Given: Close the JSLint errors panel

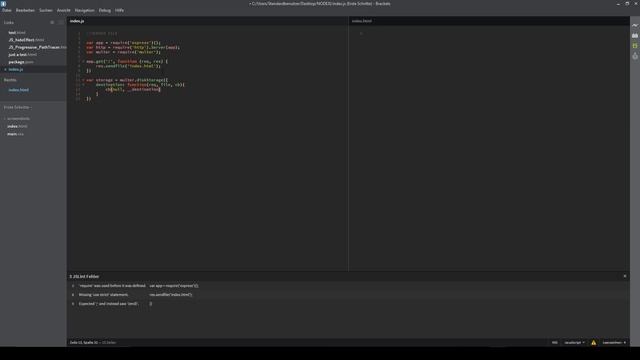Looking at the screenshot, I should [x=624, y=276].
